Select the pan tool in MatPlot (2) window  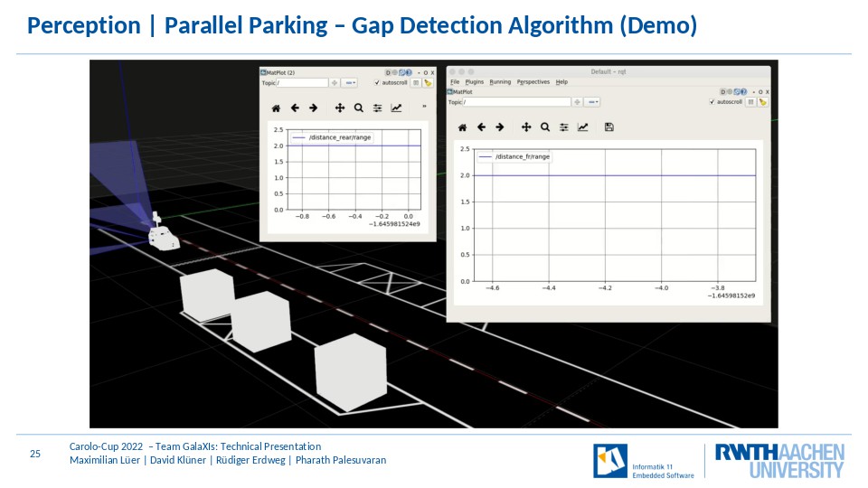pos(340,108)
